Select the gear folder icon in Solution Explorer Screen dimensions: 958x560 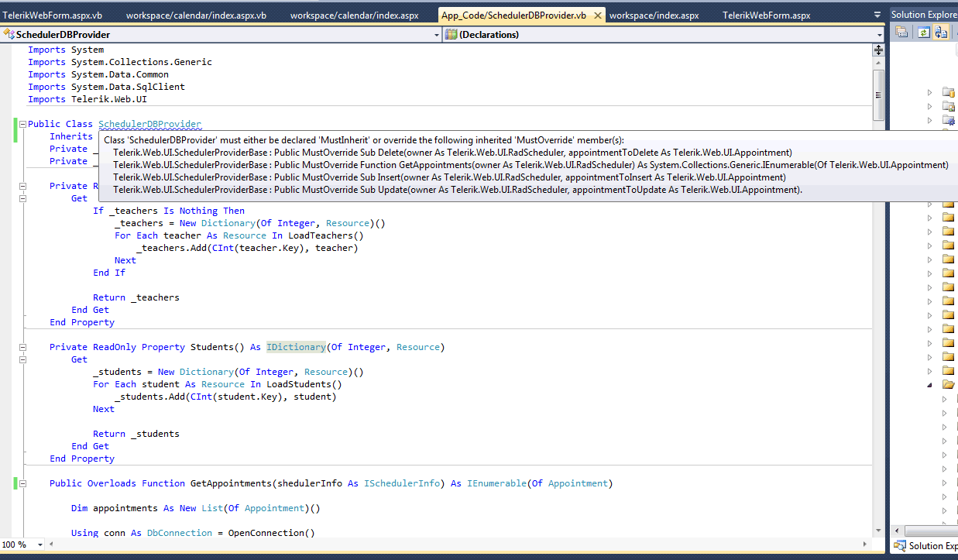click(949, 120)
